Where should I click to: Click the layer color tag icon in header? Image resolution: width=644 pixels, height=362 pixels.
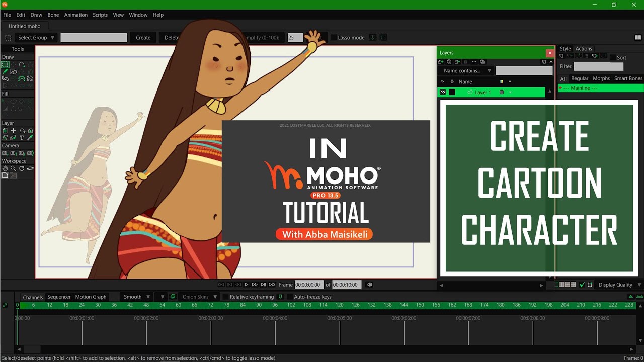click(502, 81)
